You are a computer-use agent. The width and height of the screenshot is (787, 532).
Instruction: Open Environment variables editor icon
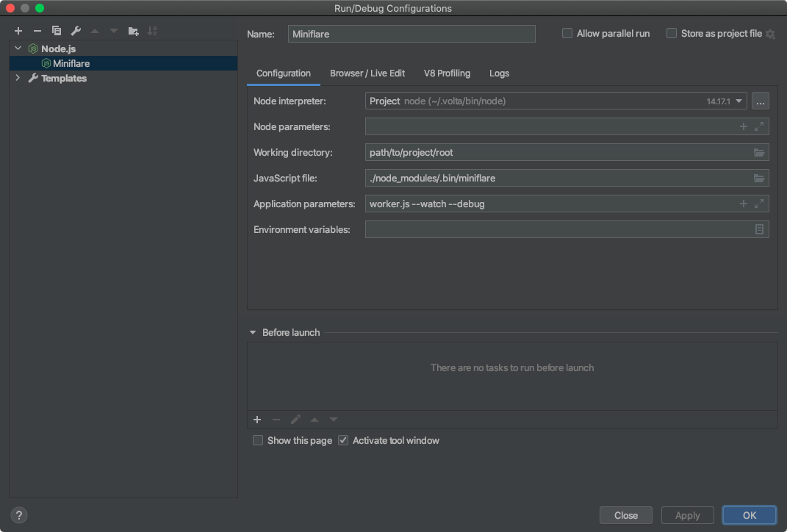pos(759,230)
